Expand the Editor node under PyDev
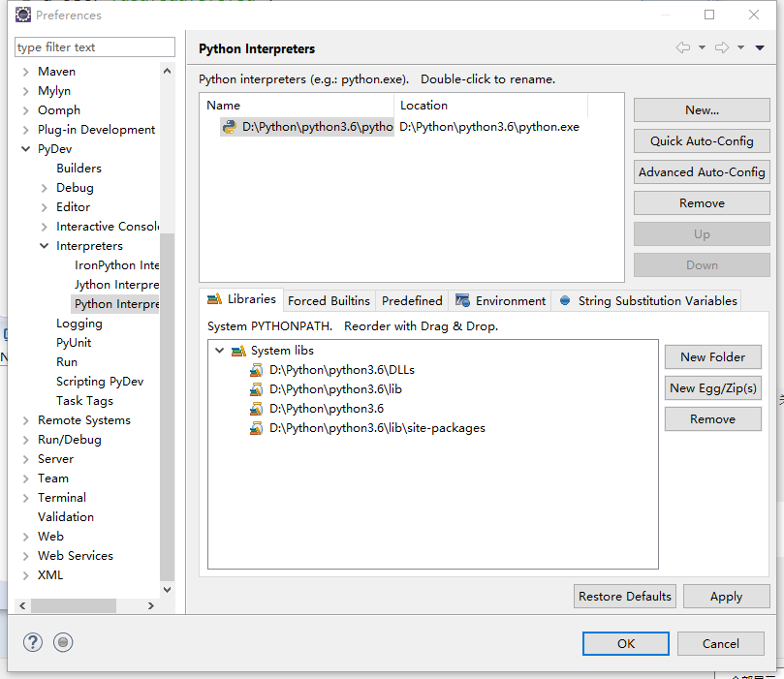This screenshot has height=679, width=784. pyautogui.click(x=45, y=207)
